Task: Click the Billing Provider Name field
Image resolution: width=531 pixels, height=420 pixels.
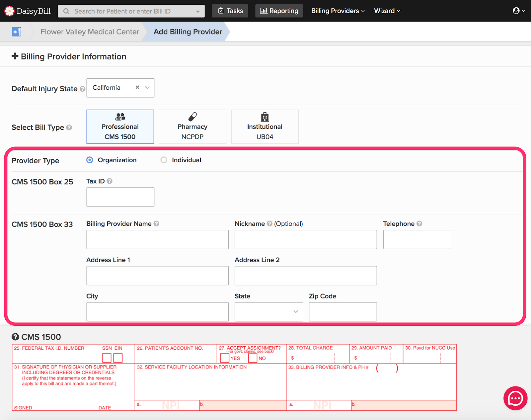Action: [158, 239]
